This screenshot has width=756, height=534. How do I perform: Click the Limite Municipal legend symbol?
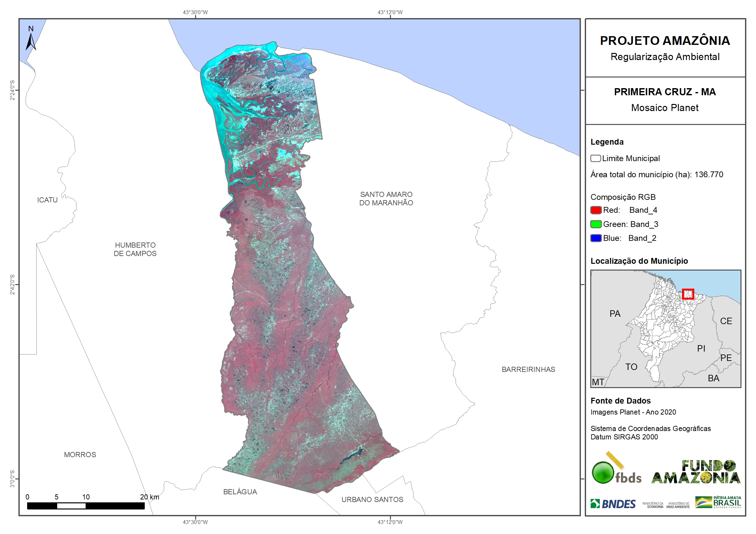point(595,159)
